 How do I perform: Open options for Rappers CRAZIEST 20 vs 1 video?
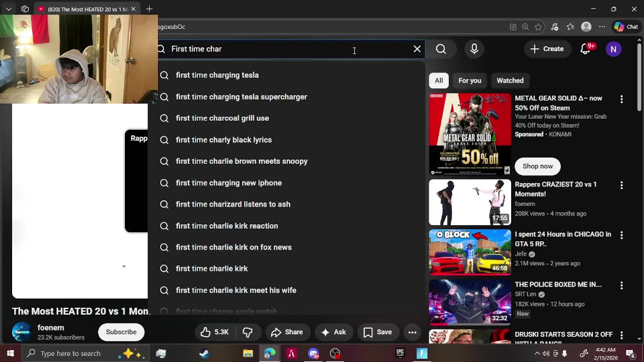(621, 186)
